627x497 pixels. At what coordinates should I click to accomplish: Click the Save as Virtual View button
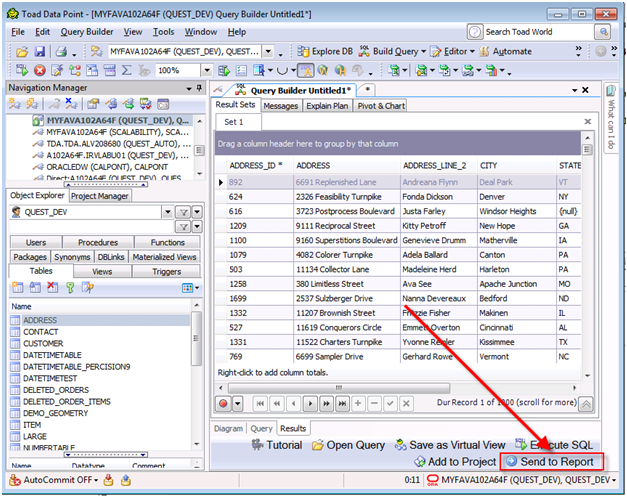click(x=450, y=445)
